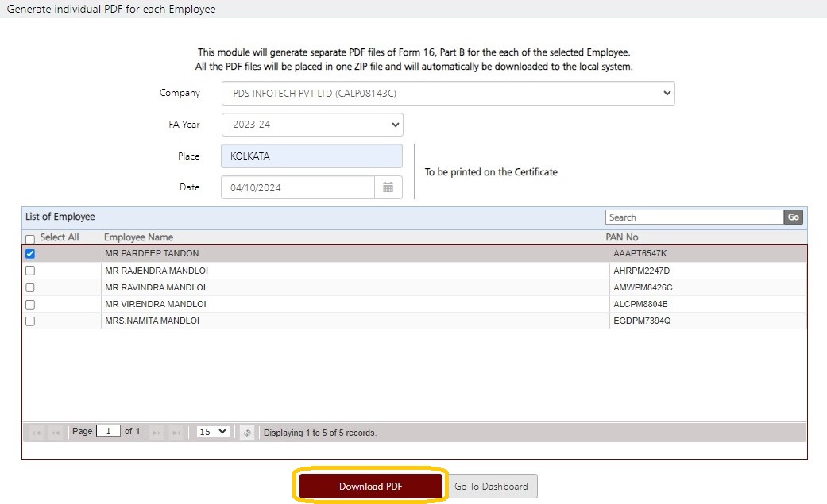Viewport: 827px width, 504px height.
Task: Check MR RAJENDRA MANDLOI checkbox
Action: [x=30, y=271]
